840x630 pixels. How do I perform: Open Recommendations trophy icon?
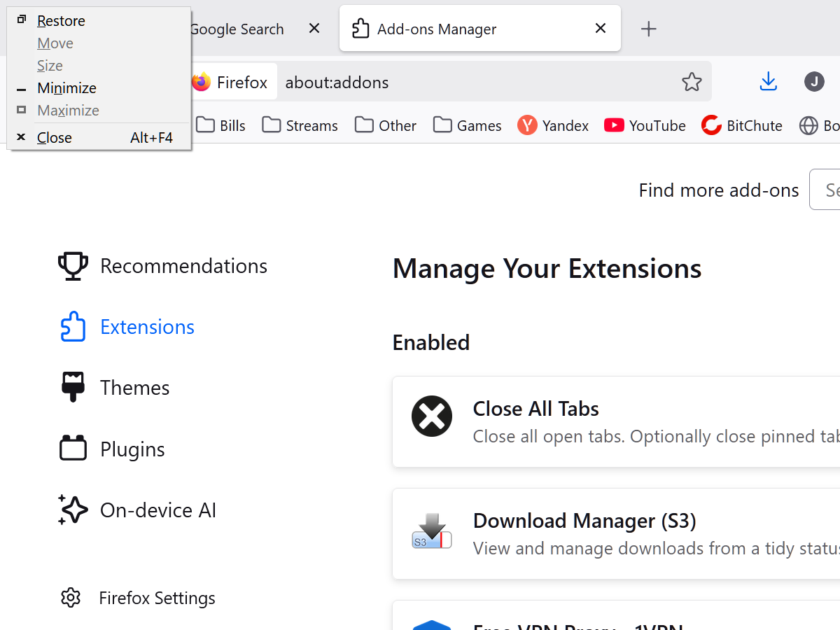[73, 266]
